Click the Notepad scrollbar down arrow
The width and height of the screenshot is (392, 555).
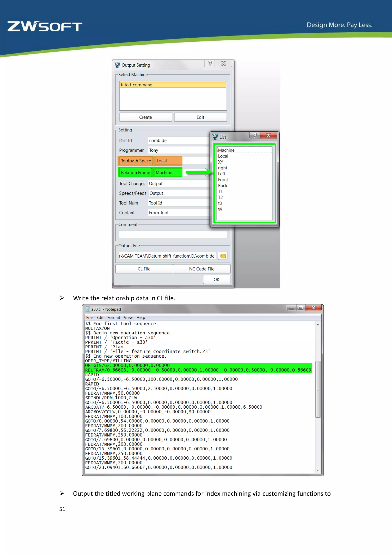318,470
